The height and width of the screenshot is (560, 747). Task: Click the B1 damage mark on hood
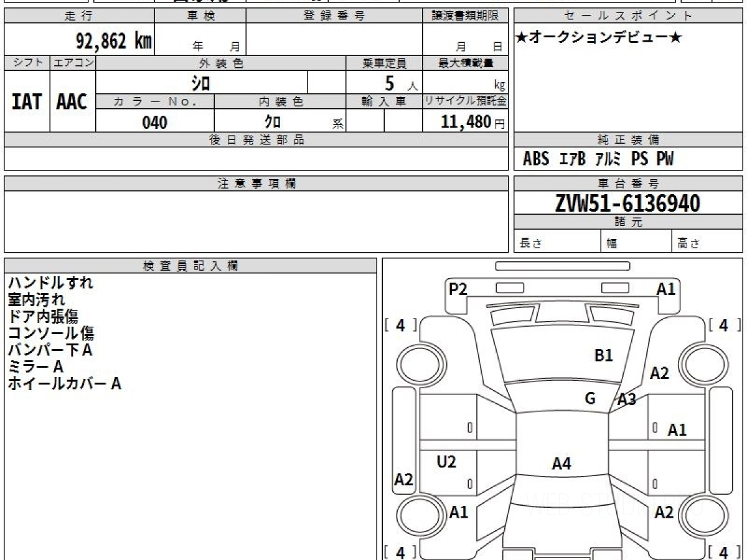pyautogui.click(x=604, y=355)
